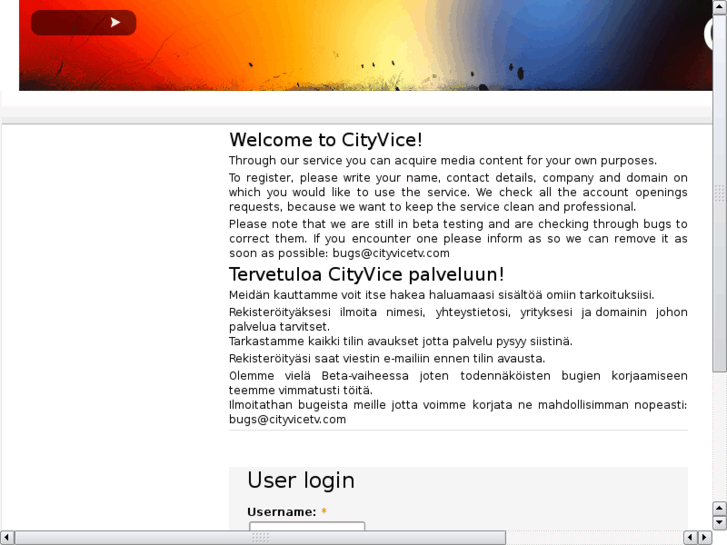Click the horizontal scrollbar right arrow at far right
727x545 pixels.
[x=704, y=538]
